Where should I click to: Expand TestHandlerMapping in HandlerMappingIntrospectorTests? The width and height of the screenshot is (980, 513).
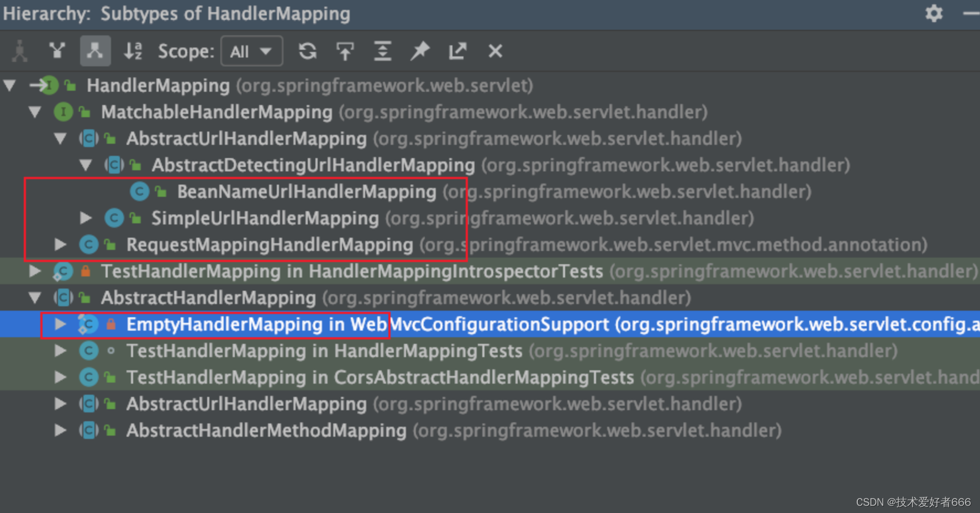point(35,271)
